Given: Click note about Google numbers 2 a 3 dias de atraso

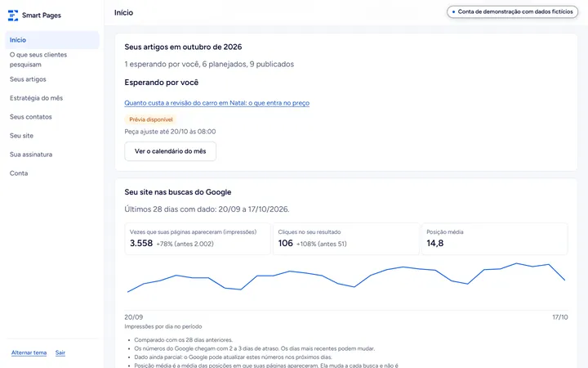Looking at the screenshot, I should click(x=254, y=348).
